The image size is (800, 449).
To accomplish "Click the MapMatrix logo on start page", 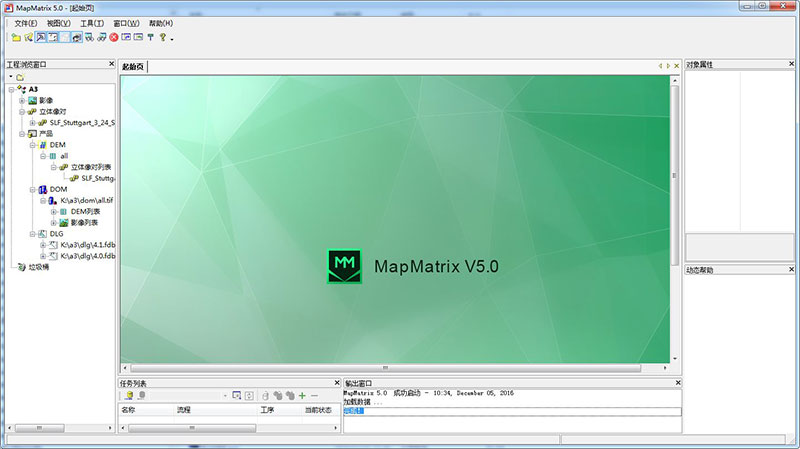I will point(344,266).
